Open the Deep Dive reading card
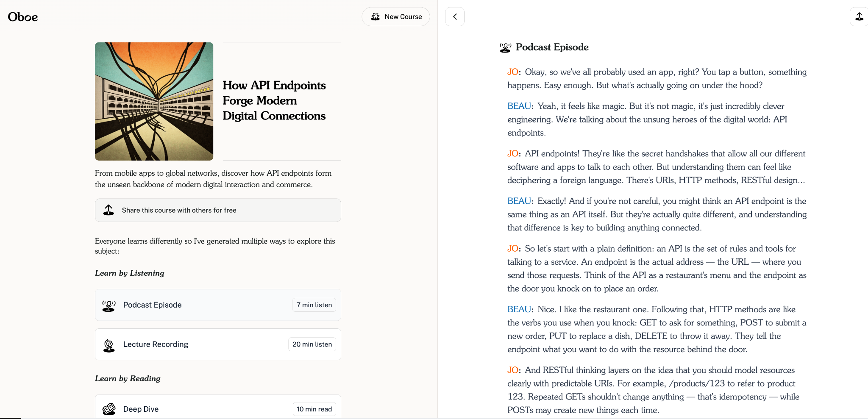The image size is (868, 419). [218, 407]
